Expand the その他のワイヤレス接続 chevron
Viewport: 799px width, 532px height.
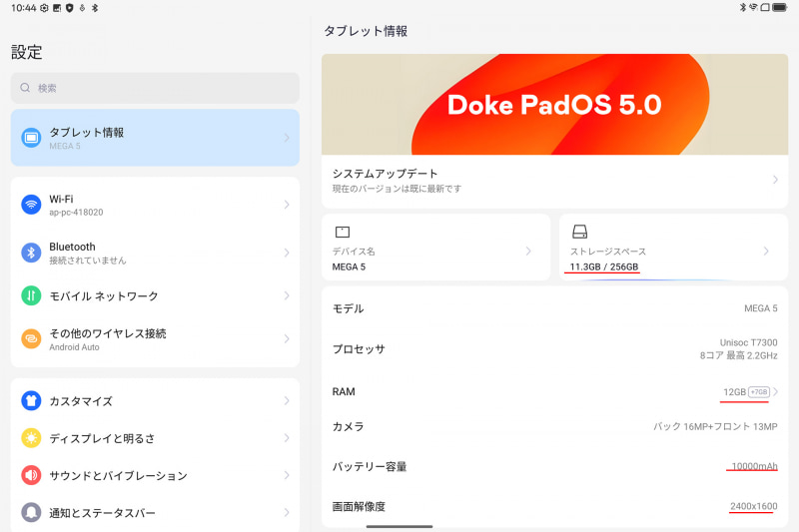point(287,339)
